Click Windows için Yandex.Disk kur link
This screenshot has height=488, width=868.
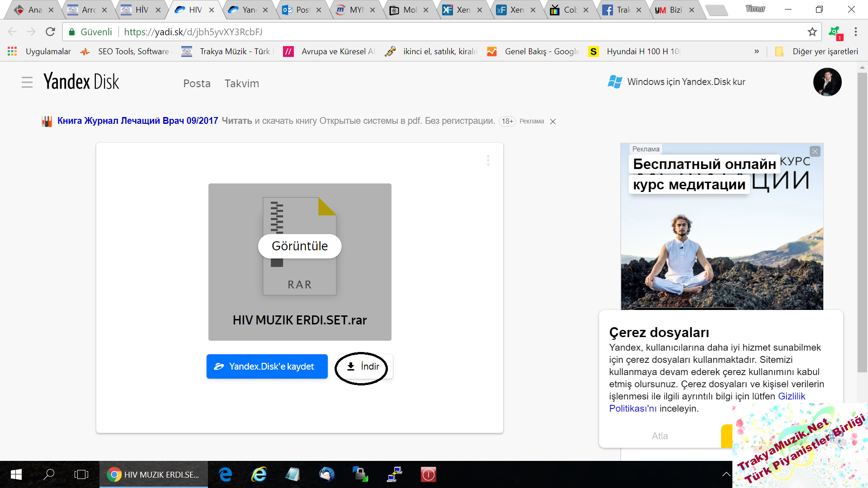685,82
